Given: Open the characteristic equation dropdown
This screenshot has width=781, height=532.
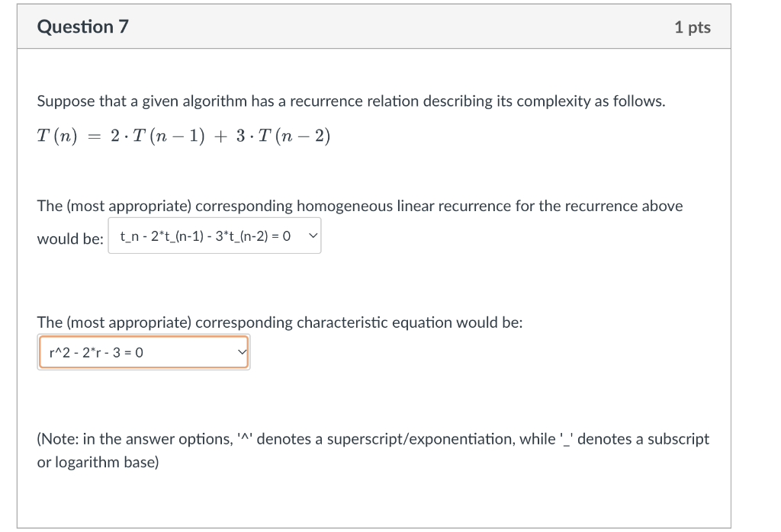Looking at the screenshot, I should tap(143, 351).
